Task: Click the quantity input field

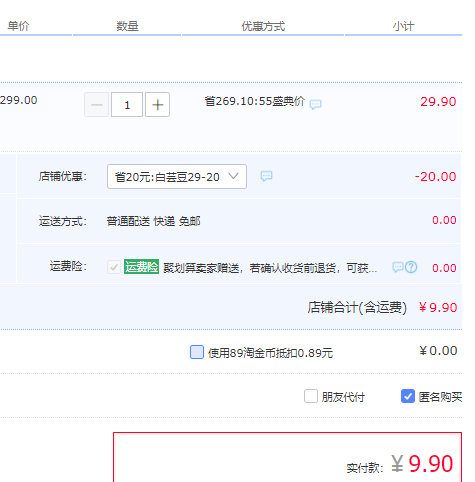Action: (x=127, y=105)
